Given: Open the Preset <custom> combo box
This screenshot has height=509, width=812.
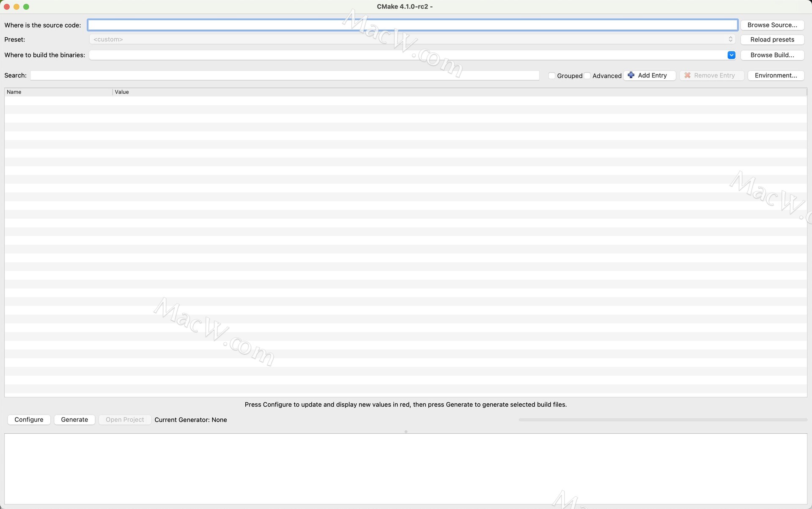Looking at the screenshot, I should tap(412, 39).
